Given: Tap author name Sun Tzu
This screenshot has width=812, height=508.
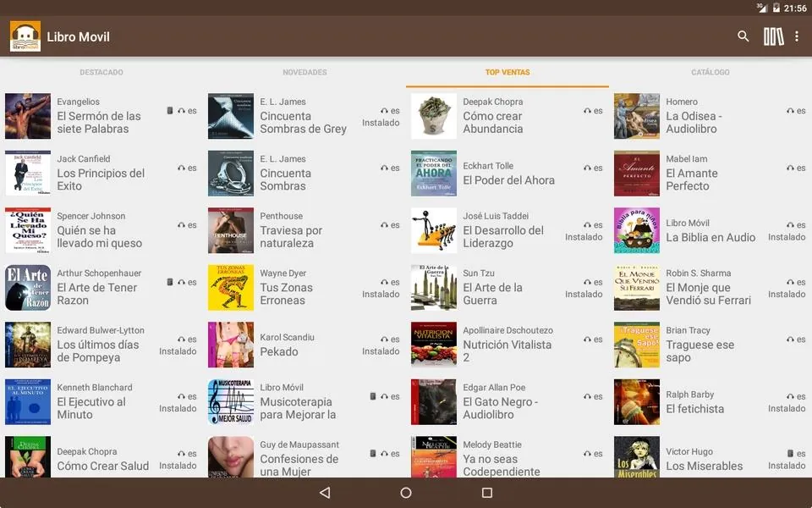Looking at the screenshot, I should [479, 273].
